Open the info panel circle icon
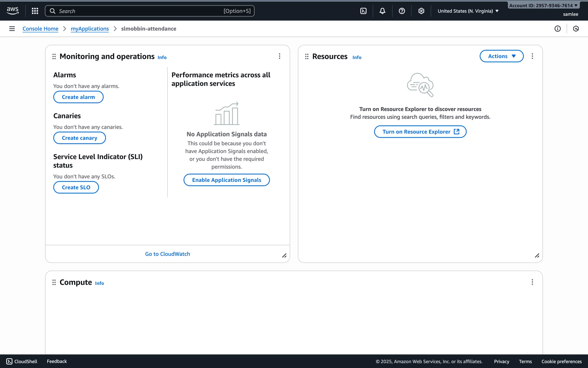 557,29
